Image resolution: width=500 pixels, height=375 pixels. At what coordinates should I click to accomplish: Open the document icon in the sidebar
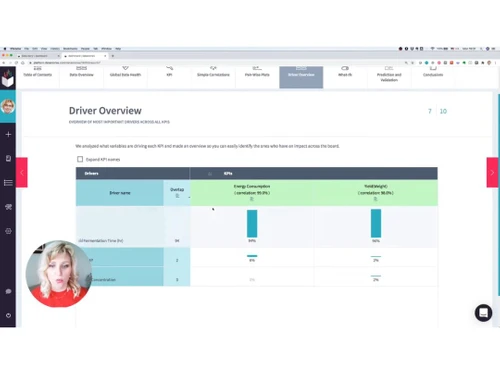tap(8, 158)
